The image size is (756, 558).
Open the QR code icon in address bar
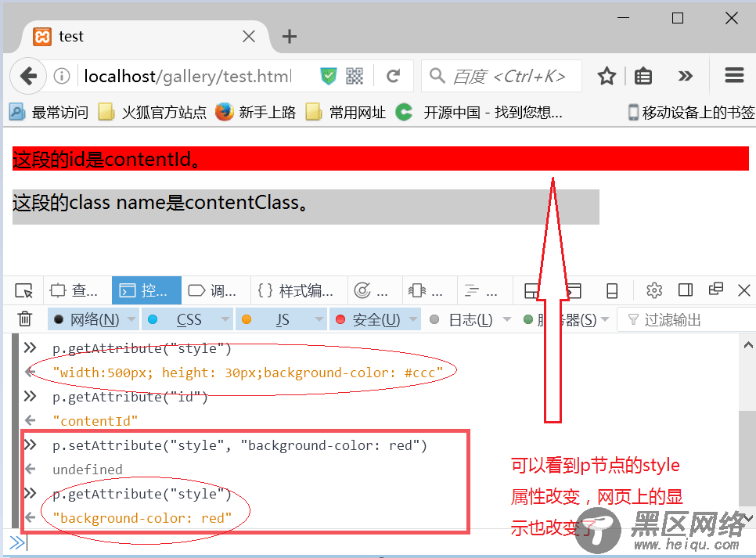pyautogui.click(x=355, y=76)
